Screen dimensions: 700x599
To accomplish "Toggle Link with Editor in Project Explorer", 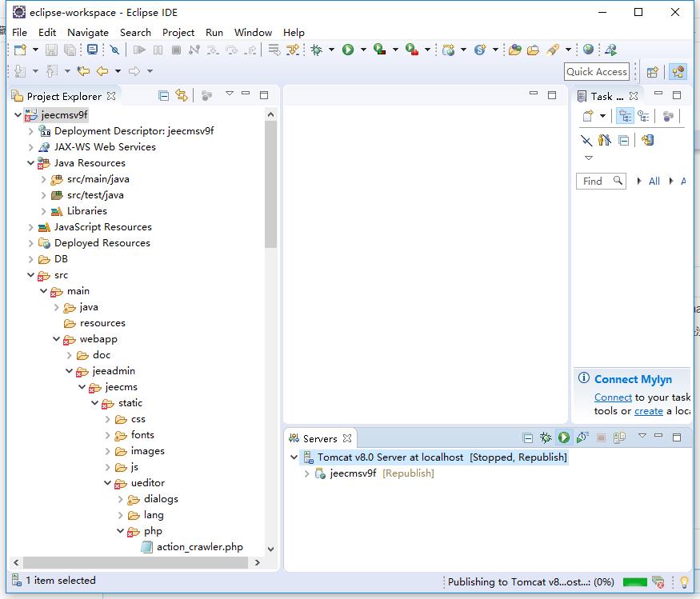I will [x=182, y=95].
